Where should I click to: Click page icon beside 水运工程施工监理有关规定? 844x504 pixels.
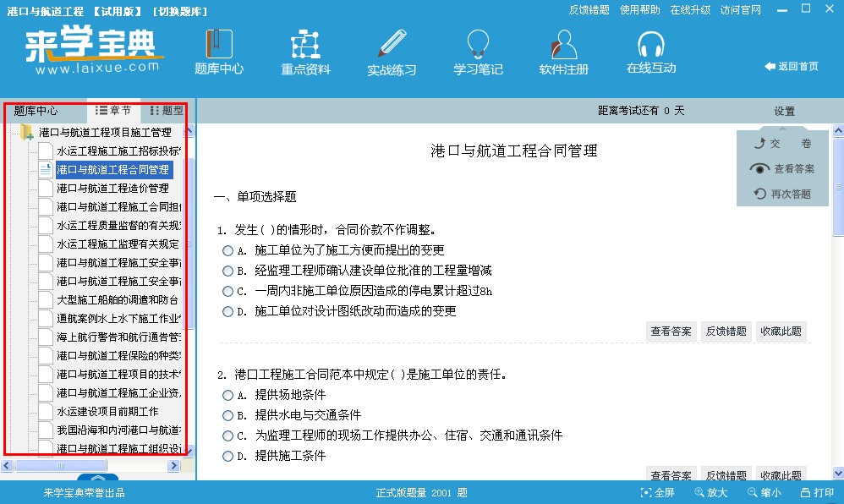point(46,244)
